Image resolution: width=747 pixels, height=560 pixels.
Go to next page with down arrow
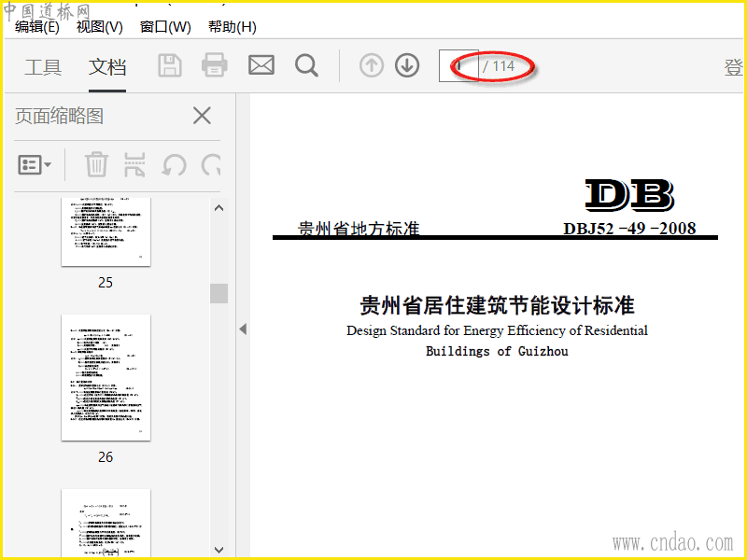pyautogui.click(x=407, y=65)
